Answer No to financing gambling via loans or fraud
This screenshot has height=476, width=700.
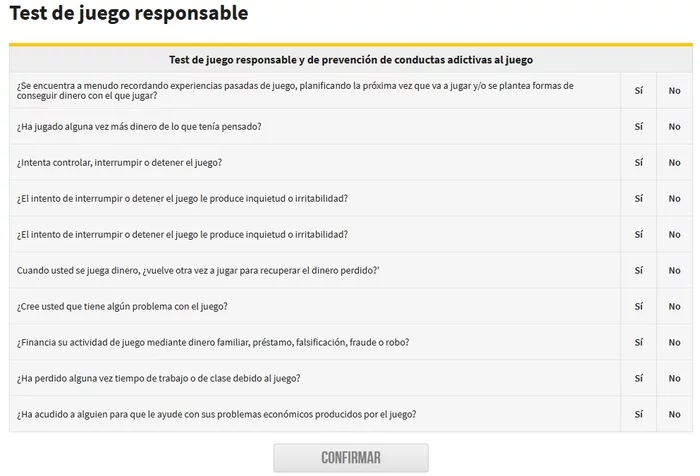(x=674, y=343)
